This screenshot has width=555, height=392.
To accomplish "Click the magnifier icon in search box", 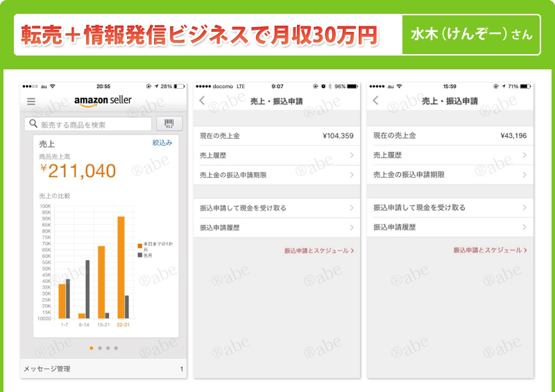I will pos(32,124).
